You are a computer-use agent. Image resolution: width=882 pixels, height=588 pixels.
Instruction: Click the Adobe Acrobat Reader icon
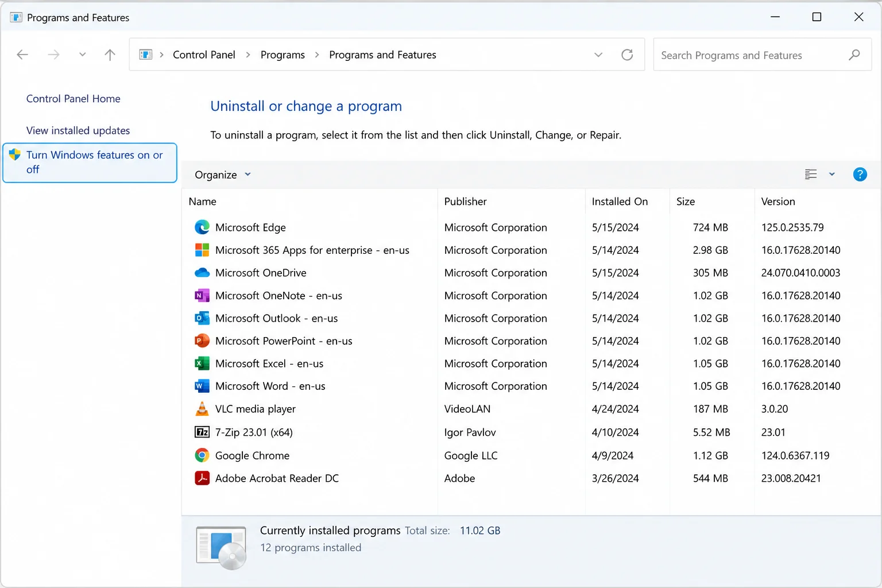(x=202, y=478)
